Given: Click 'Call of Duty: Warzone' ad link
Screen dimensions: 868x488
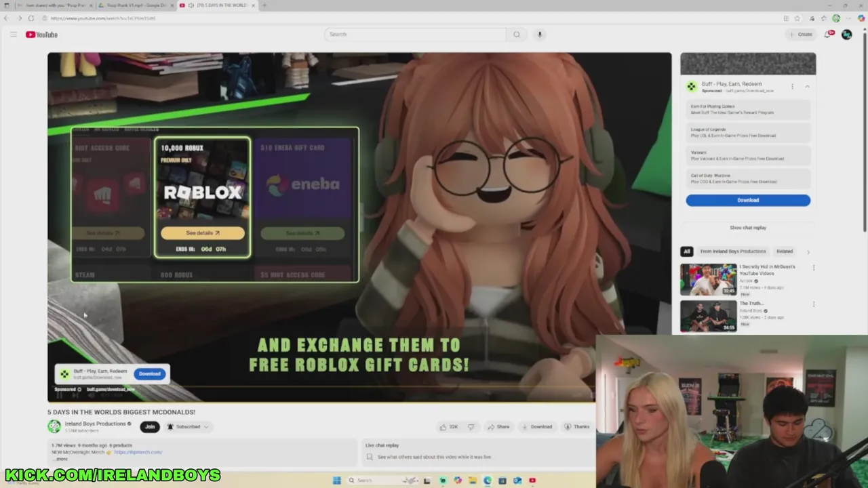Looking at the screenshot, I should [x=748, y=179].
